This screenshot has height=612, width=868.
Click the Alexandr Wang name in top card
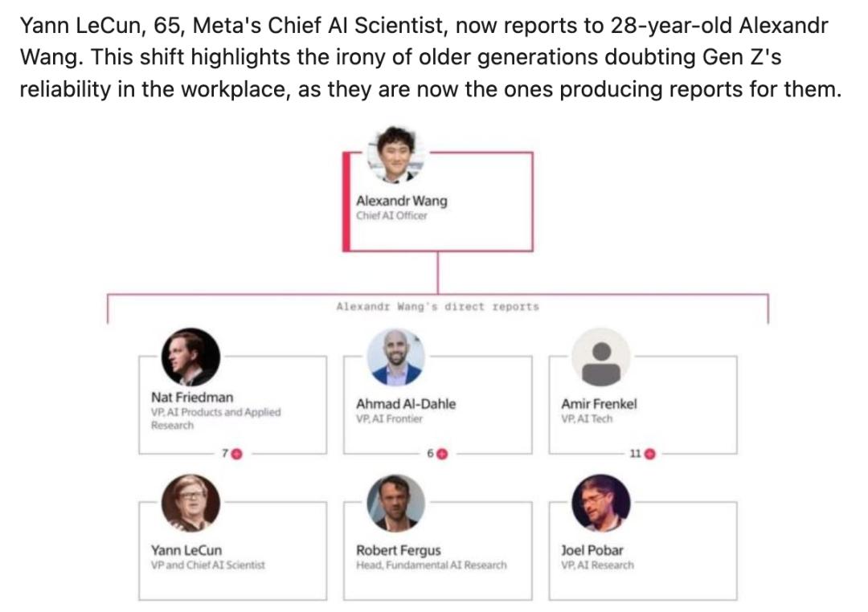pos(401,201)
